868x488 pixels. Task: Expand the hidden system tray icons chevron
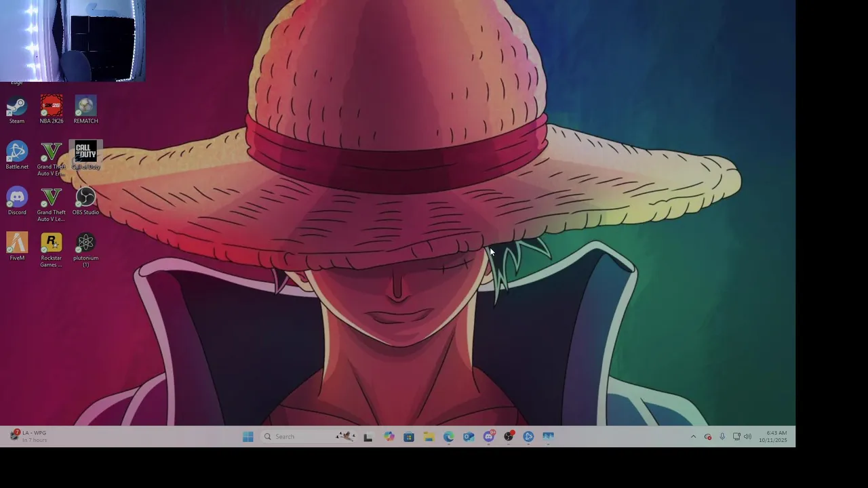click(x=693, y=436)
